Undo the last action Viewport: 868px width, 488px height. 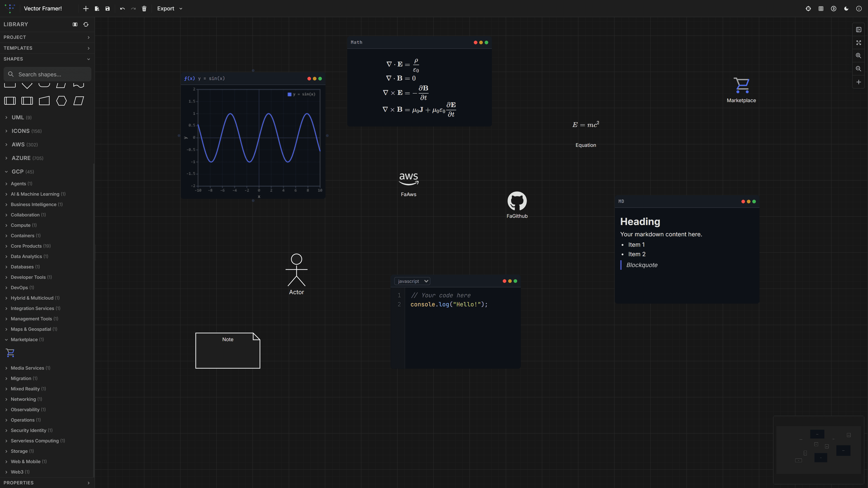(x=122, y=9)
